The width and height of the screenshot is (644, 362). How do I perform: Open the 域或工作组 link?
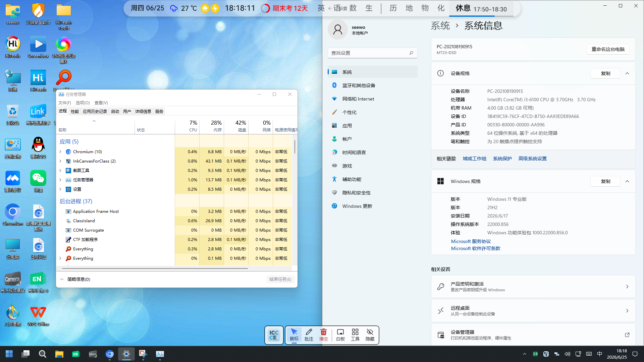coord(474,159)
